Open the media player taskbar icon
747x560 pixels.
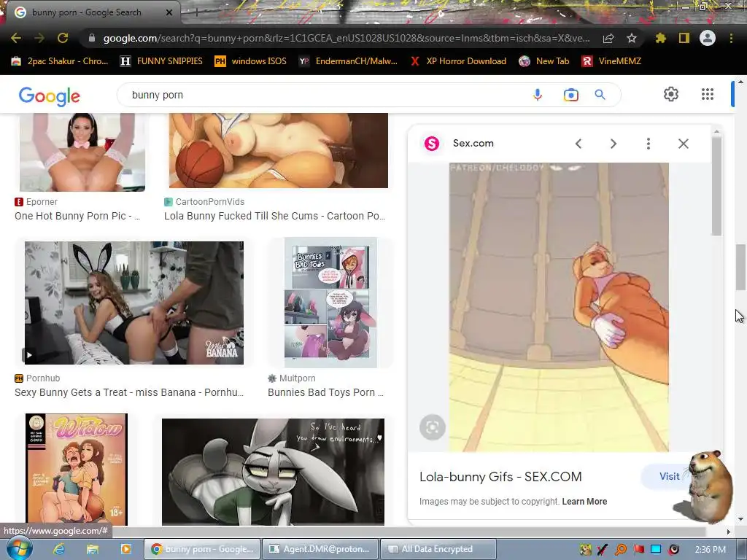125,549
